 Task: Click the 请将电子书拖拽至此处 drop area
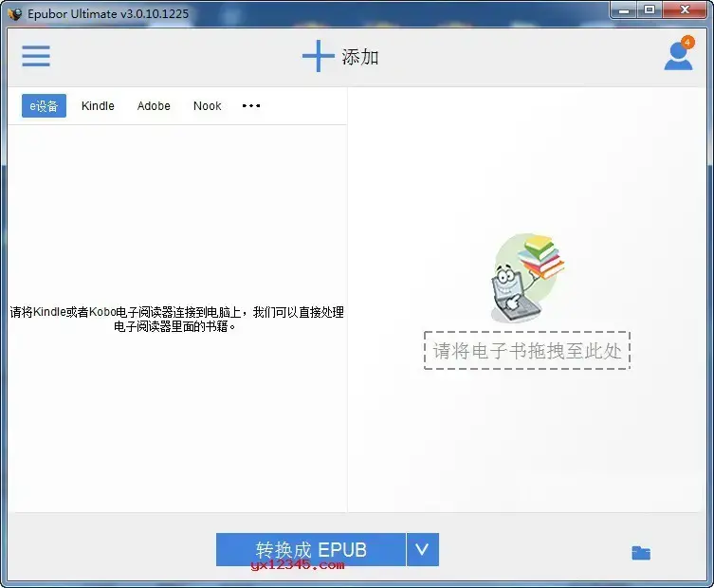point(527,350)
